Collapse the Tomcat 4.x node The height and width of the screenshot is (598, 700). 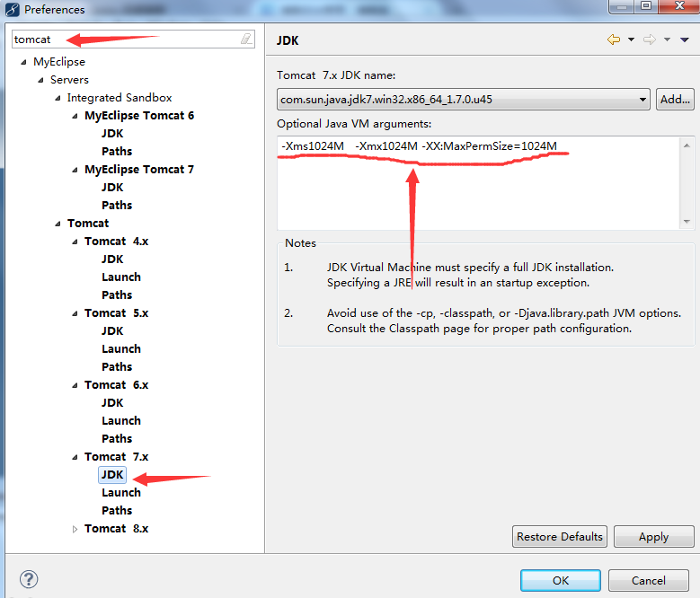pyautogui.click(x=75, y=242)
